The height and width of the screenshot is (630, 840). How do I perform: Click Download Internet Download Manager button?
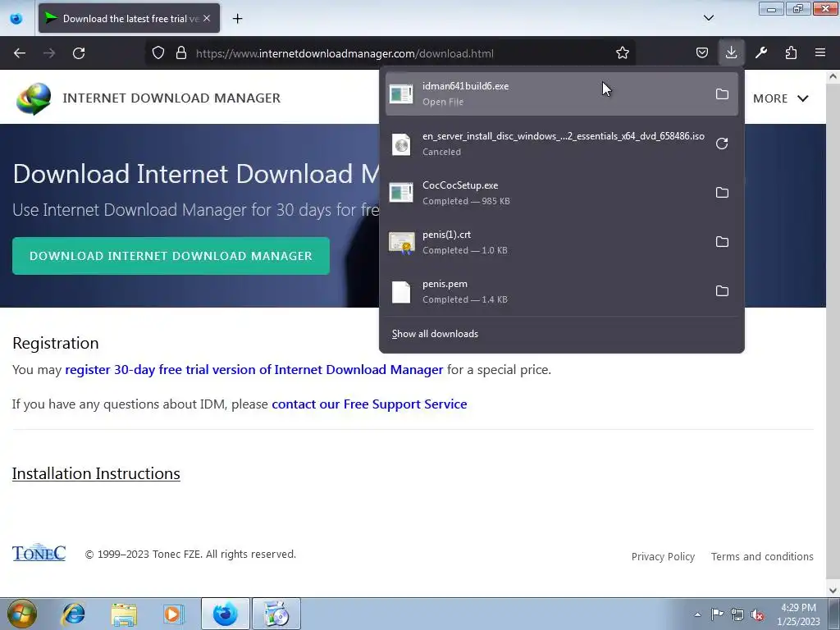tap(171, 256)
